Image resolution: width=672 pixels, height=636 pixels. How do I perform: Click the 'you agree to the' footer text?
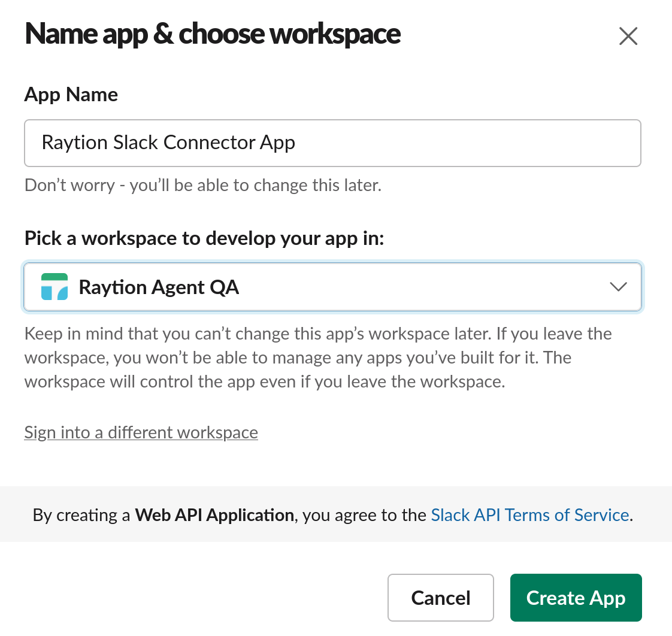[x=364, y=515]
